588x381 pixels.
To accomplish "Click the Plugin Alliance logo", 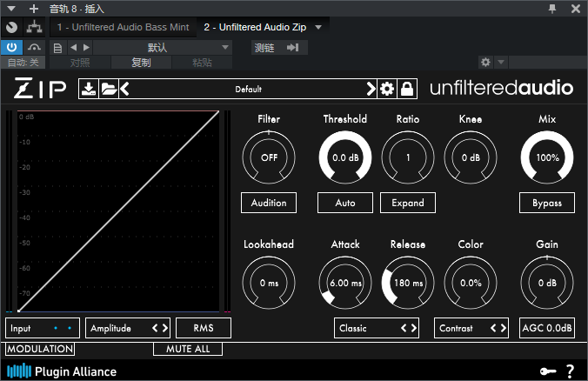I will point(62,371).
